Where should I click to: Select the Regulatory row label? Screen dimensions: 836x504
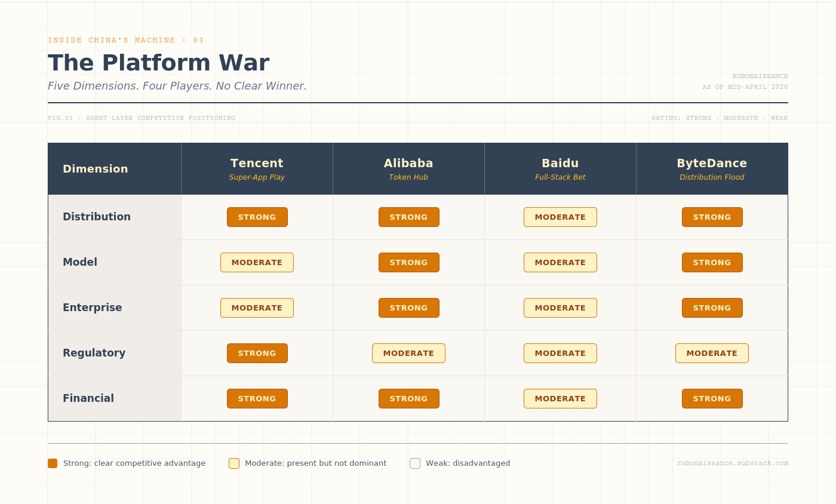(94, 353)
